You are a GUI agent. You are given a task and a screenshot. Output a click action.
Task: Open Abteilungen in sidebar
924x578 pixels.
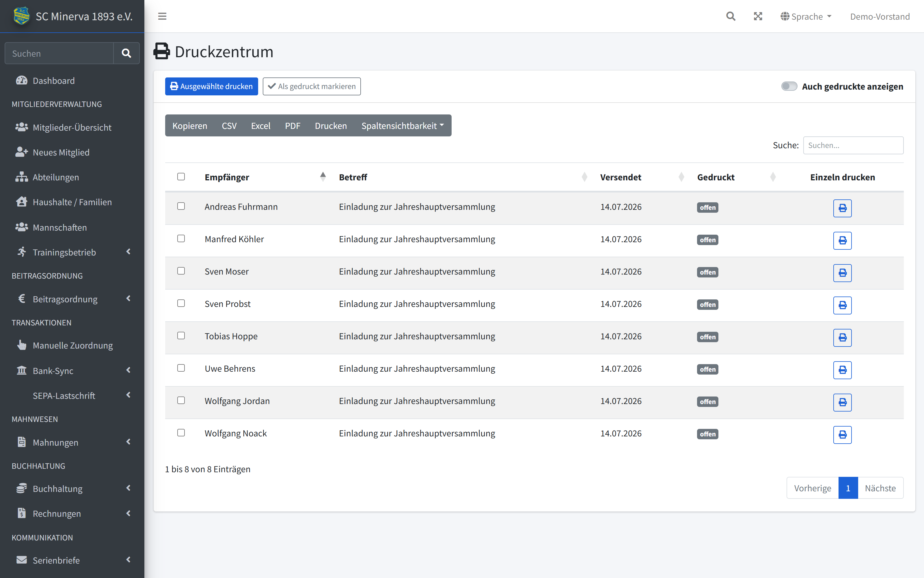click(72, 177)
